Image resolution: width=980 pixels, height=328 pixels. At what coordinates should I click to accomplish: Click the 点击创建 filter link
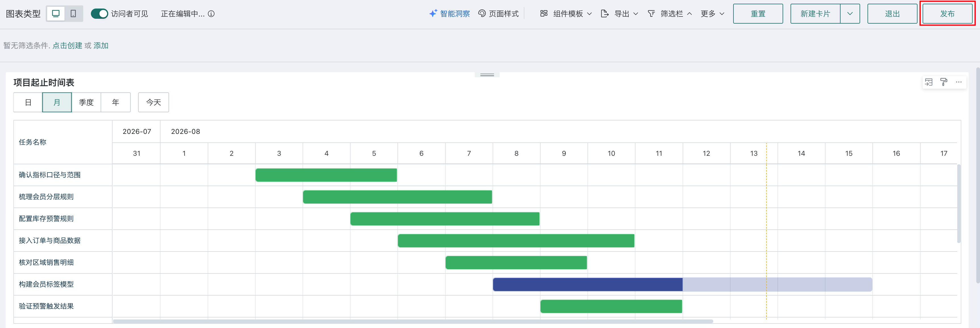click(x=67, y=46)
